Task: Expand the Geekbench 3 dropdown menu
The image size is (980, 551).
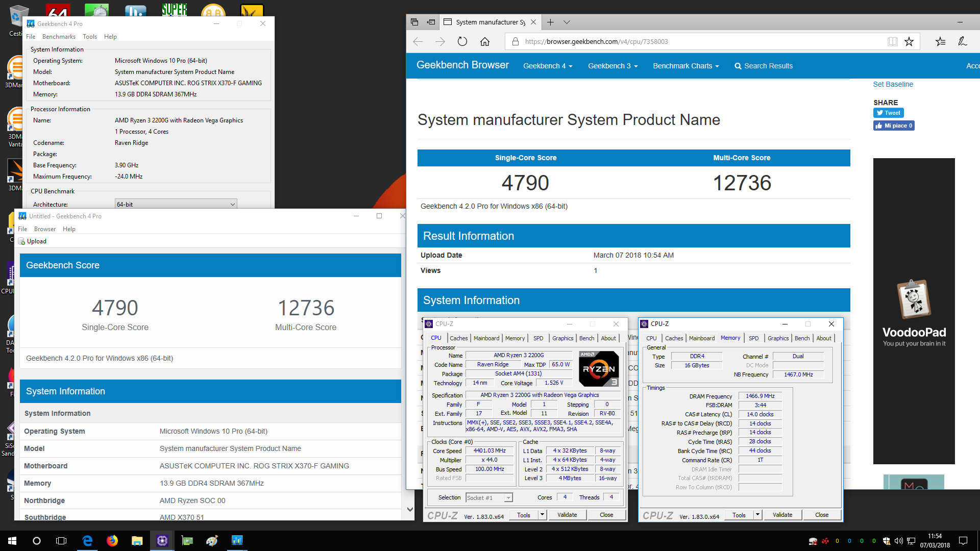Action: (x=612, y=66)
